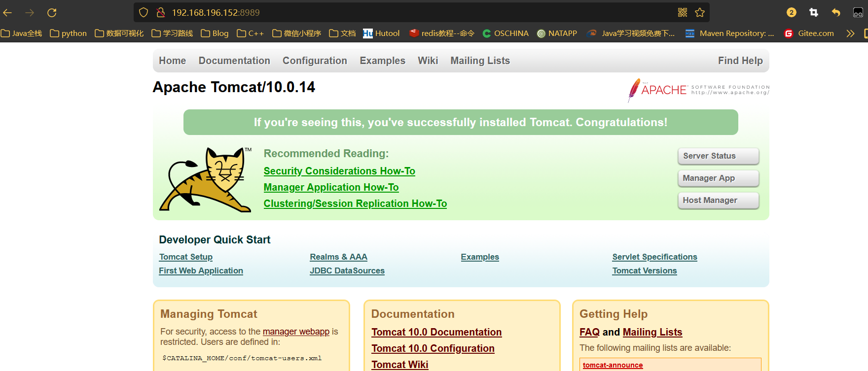The image size is (868, 371).
Task: Open the Tomcat Setup link
Action: [186, 257]
